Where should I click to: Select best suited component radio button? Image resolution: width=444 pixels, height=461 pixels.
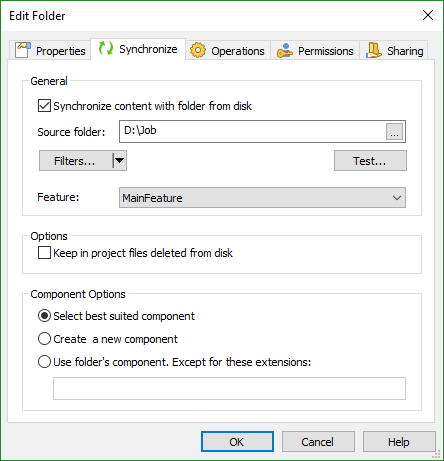pos(44,316)
